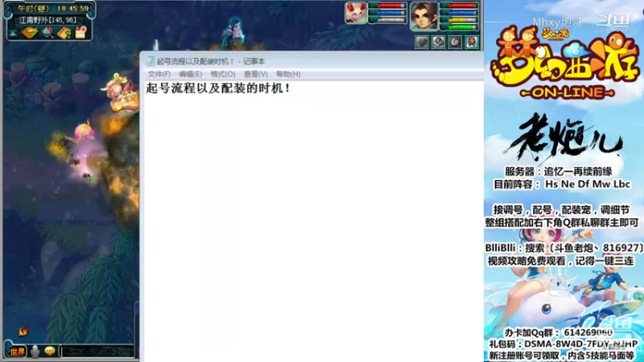Click the grey heart buff icon
This screenshot has width=644, height=362.
[x=422, y=42]
